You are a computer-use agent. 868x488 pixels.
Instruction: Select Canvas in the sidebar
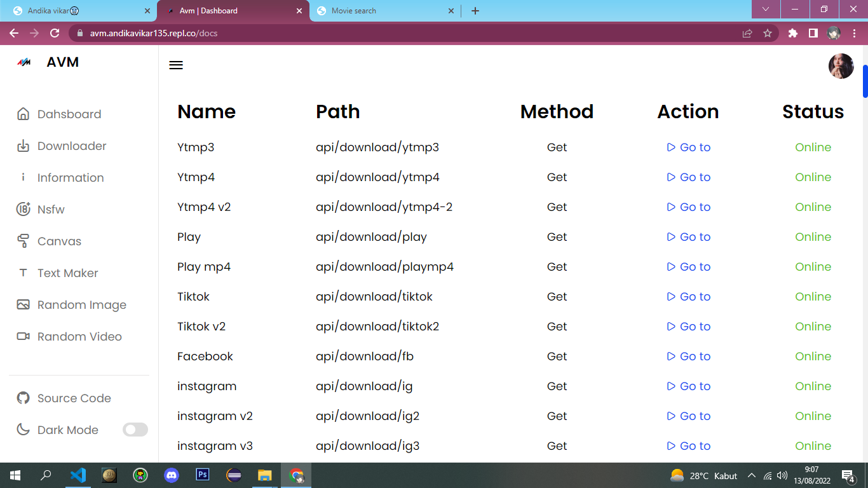point(58,241)
